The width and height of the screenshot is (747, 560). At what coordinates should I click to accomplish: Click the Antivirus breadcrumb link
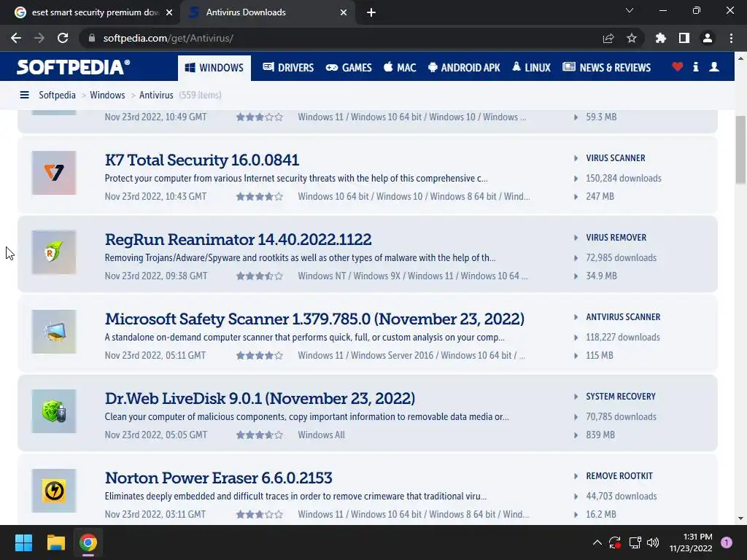coord(156,96)
